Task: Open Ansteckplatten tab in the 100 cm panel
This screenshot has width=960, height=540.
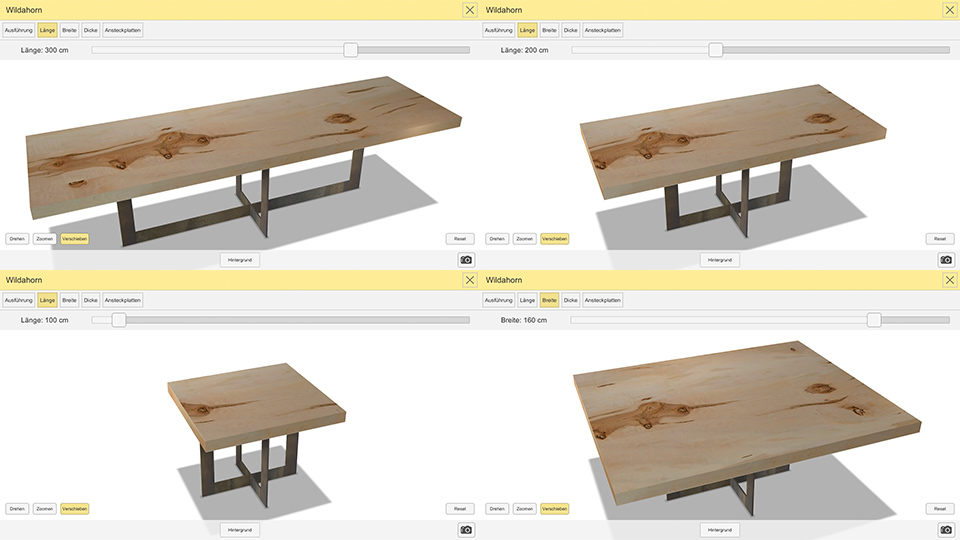Action: [x=123, y=300]
